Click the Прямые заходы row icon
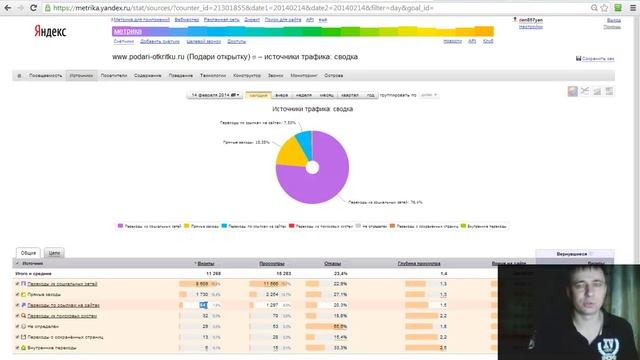 (23, 294)
